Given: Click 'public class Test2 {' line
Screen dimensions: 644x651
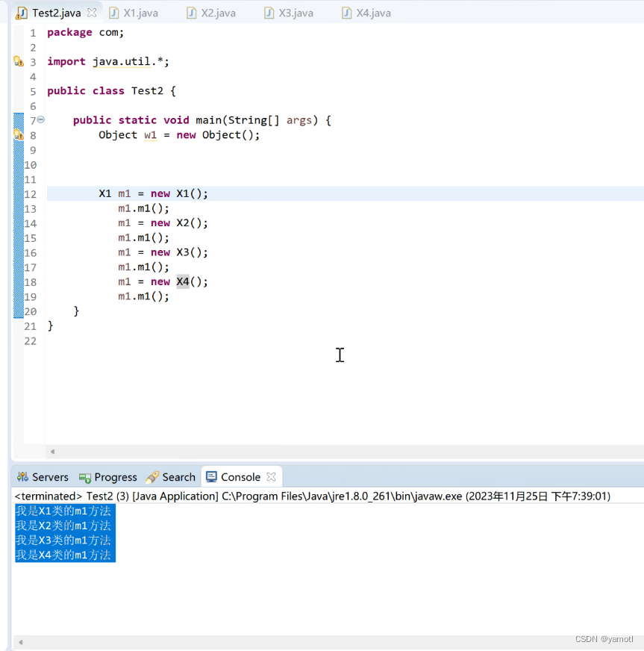Looking at the screenshot, I should [x=112, y=90].
